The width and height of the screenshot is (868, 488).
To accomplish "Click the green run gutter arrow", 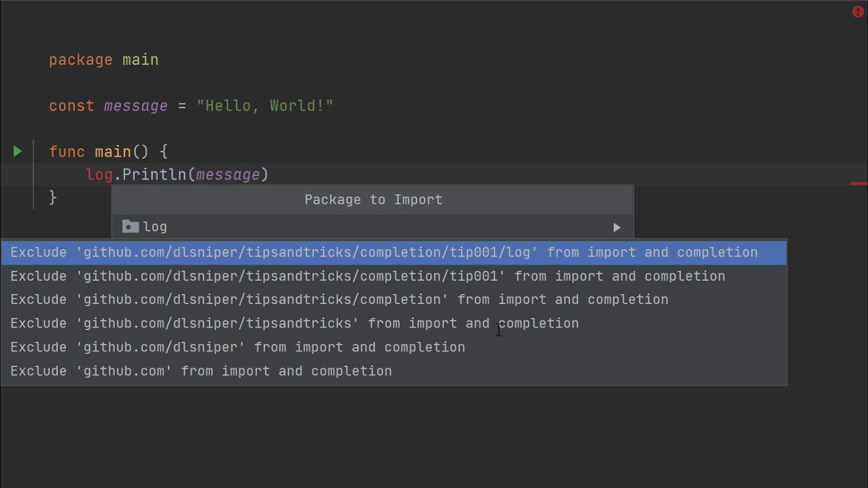I will pos(17,152).
